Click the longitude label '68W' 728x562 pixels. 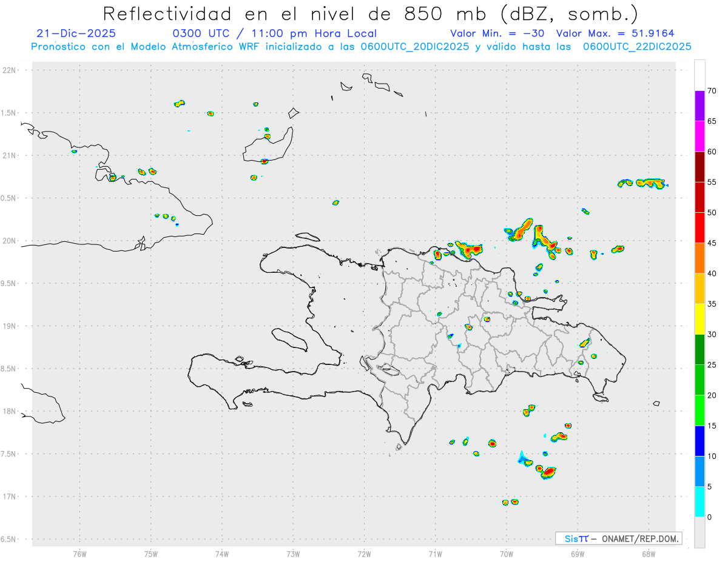point(649,554)
